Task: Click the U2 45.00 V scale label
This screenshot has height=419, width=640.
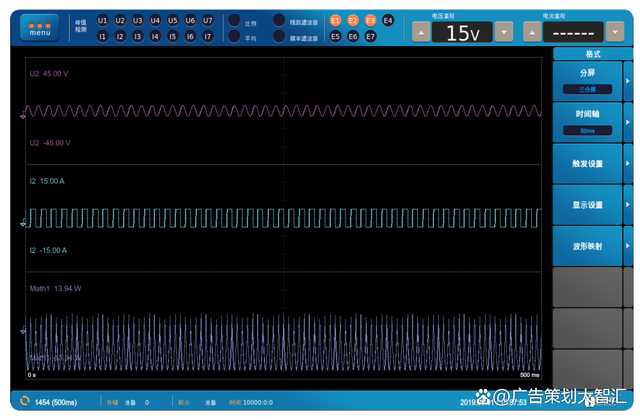Action: (x=49, y=74)
